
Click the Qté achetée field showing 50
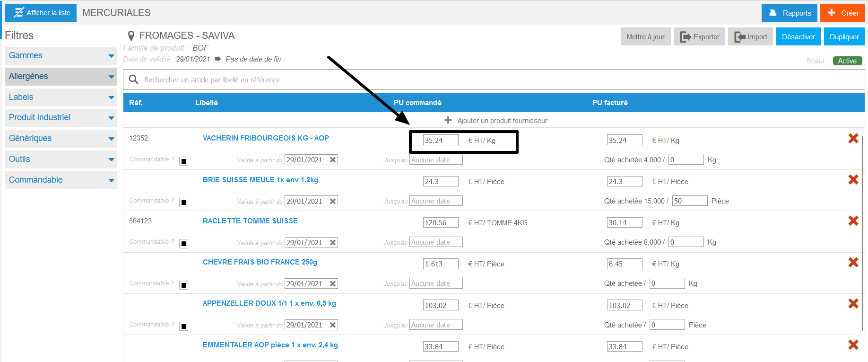(x=690, y=201)
